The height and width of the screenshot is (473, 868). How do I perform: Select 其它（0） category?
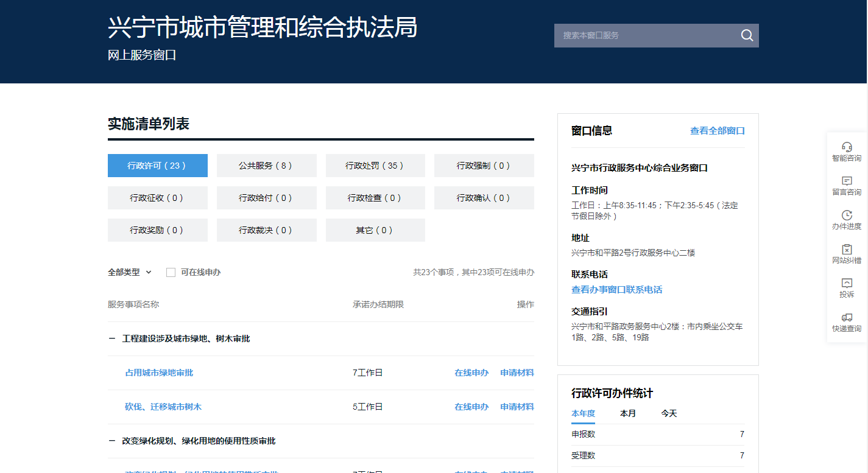point(376,230)
